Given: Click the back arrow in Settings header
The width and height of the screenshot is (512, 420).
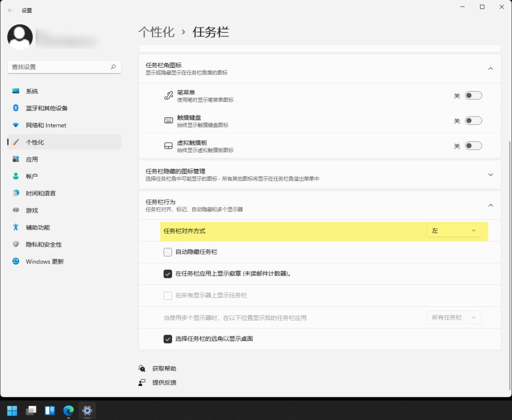Looking at the screenshot, I should (x=10, y=10).
